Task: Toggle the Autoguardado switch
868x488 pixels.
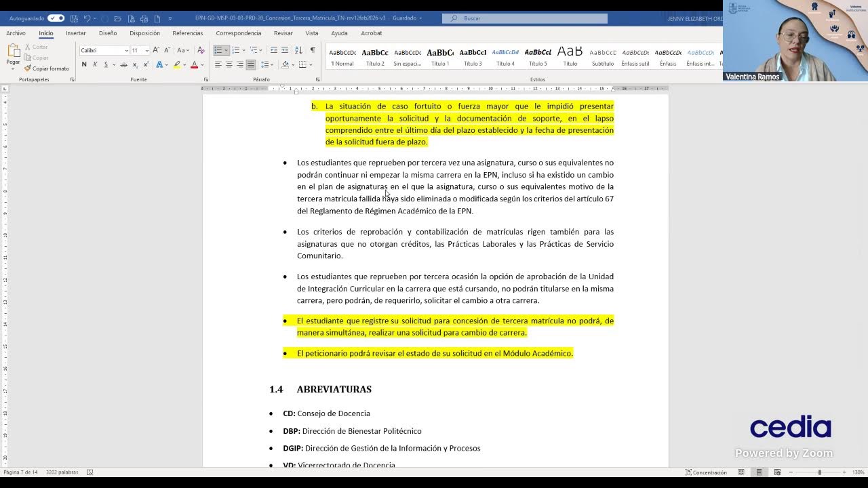Action: click(x=56, y=18)
